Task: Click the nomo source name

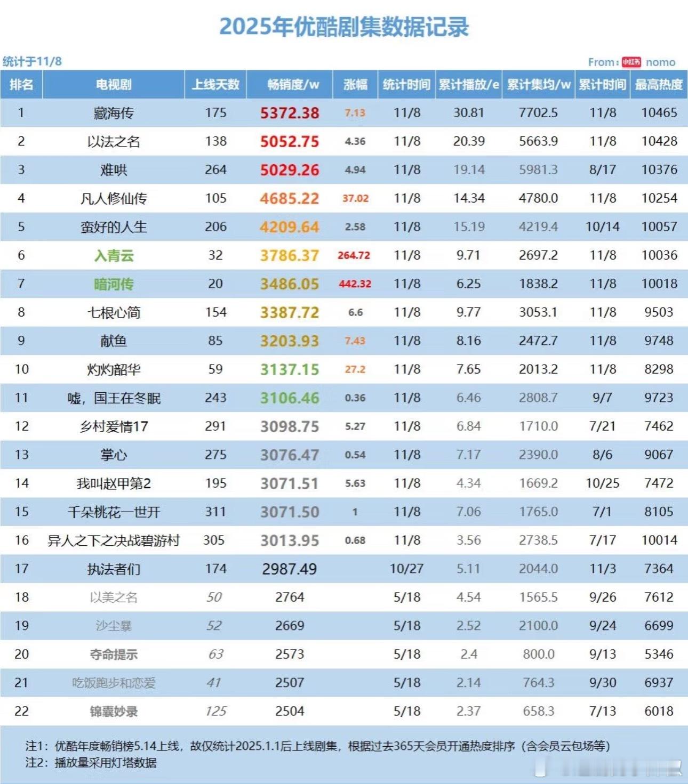Action: click(x=660, y=62)
